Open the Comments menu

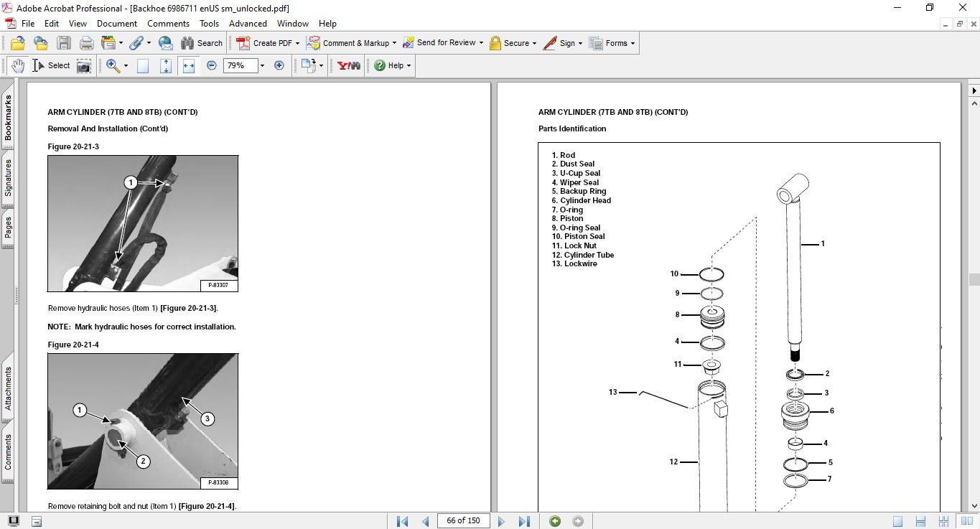click(x=168, y=24)
